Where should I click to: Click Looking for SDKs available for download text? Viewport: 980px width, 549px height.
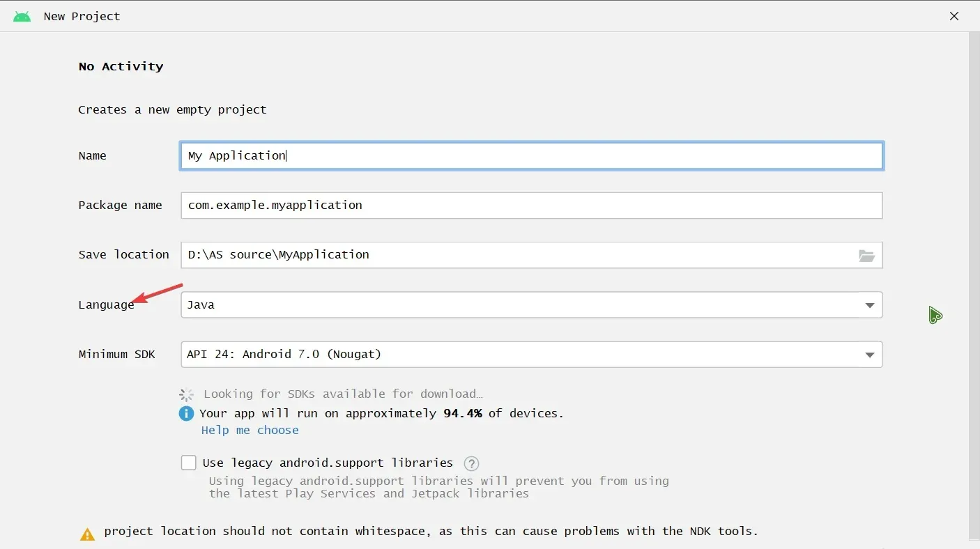click(x=343, y=394)
